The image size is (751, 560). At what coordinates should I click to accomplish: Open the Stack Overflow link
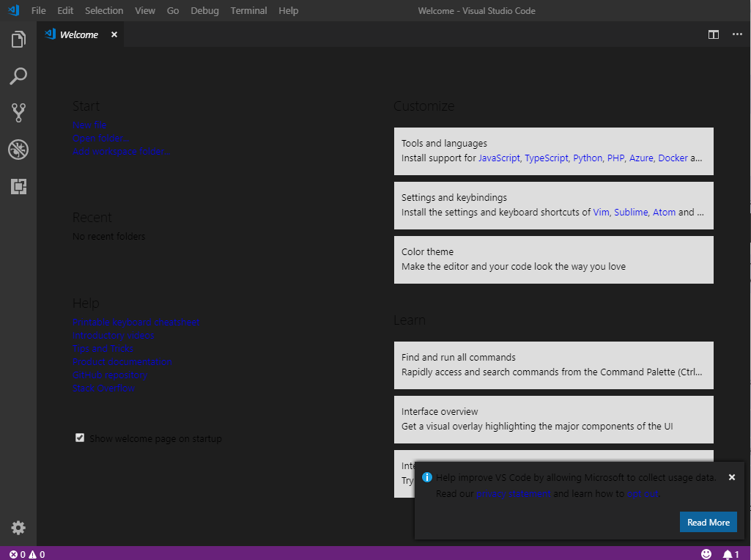click(103, 388)
